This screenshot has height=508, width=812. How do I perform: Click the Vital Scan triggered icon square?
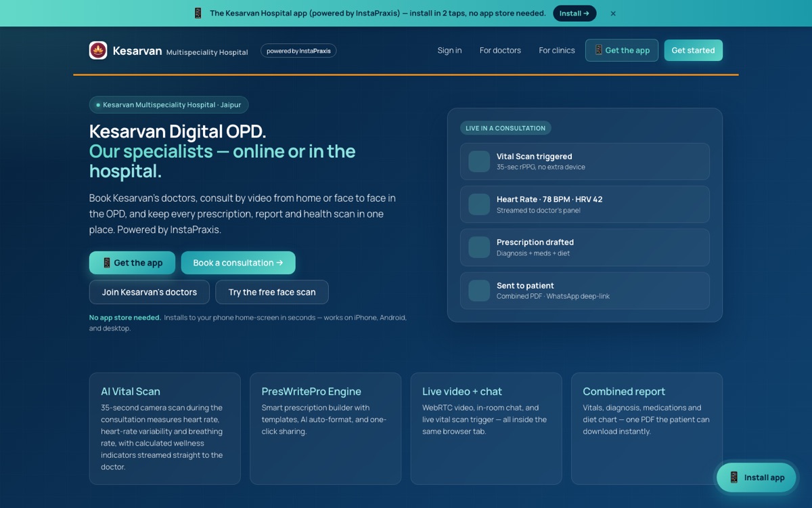click(479, 161)
